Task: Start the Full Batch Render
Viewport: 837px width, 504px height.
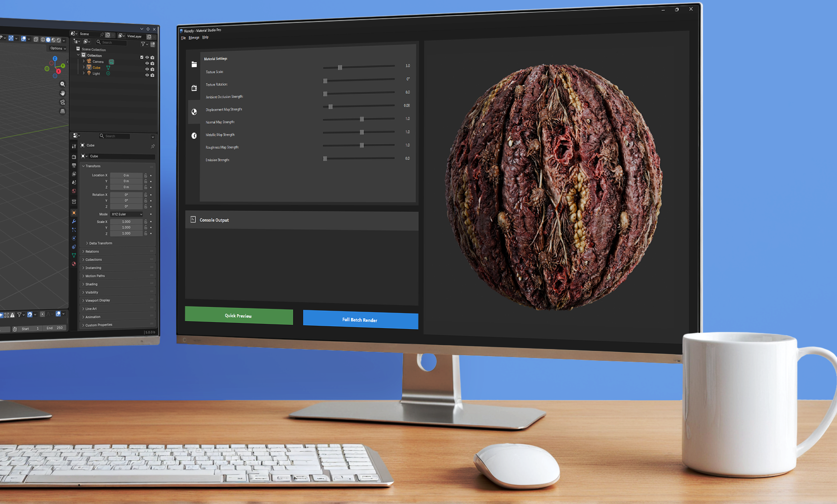Action: pos(360,320)
